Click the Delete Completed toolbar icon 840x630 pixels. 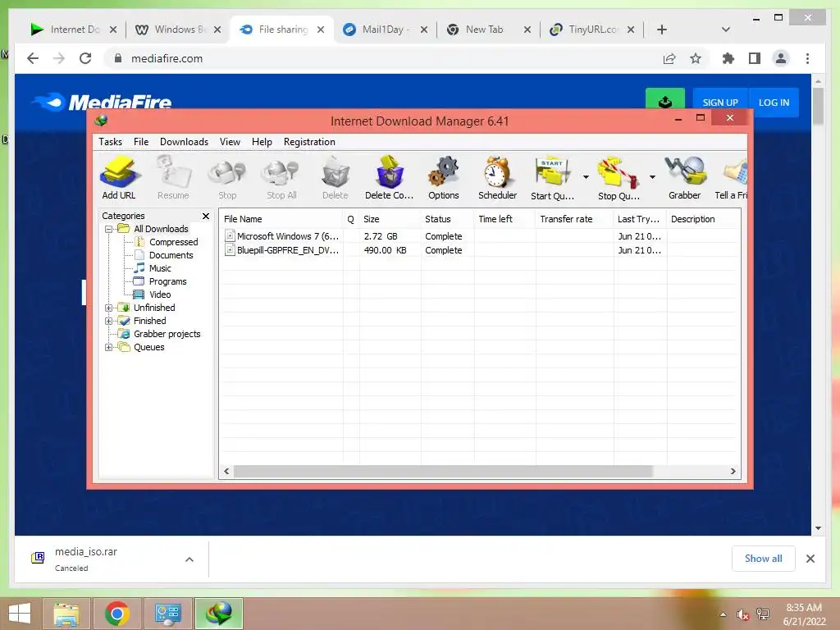tap(390, 178)
